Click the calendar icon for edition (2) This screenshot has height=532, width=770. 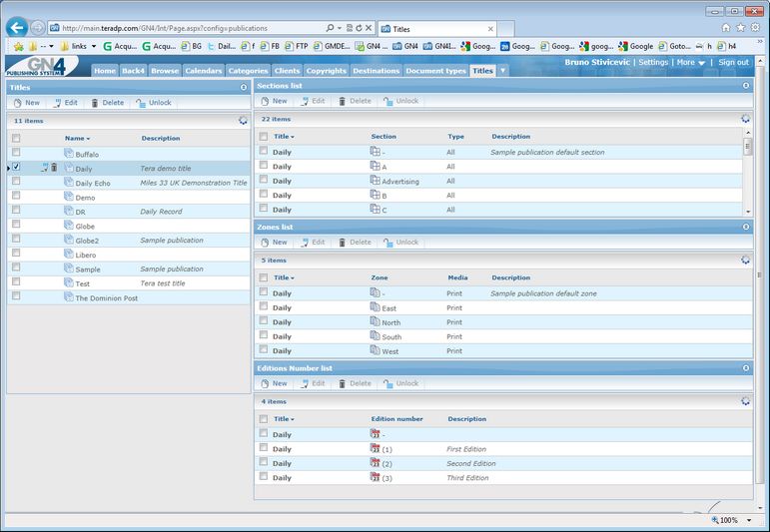[376, 463]
